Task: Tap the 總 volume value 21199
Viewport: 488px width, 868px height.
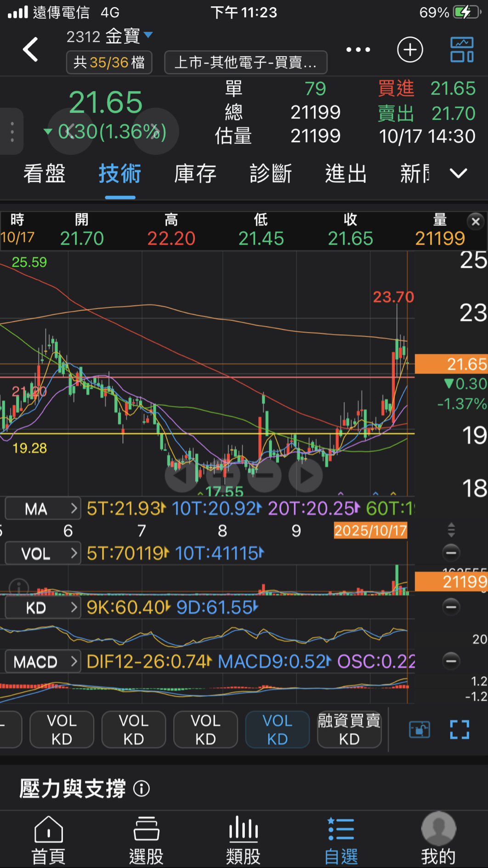Action: pos(315,113)
